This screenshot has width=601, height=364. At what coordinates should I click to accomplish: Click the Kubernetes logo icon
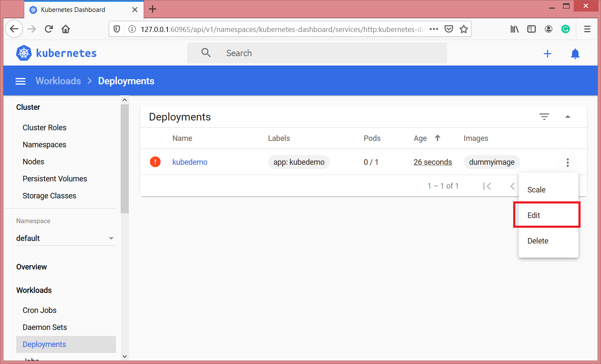[x=24, y=53]
